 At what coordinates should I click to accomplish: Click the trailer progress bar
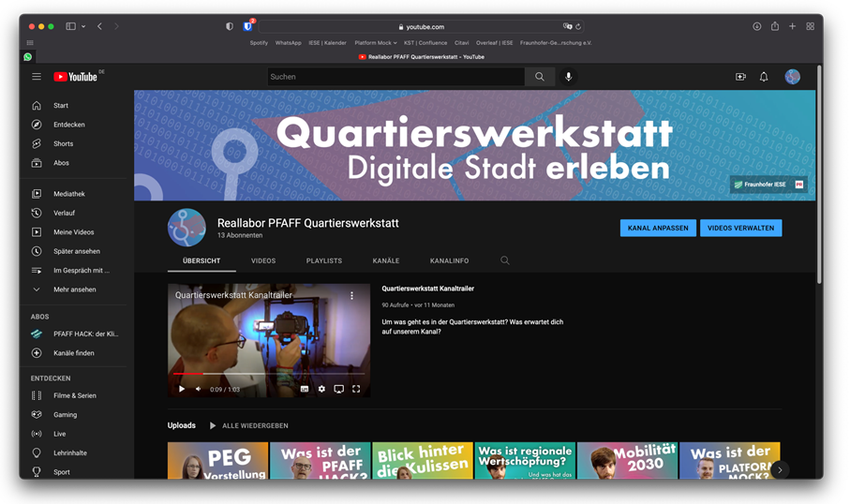click(x=269, y=374)
